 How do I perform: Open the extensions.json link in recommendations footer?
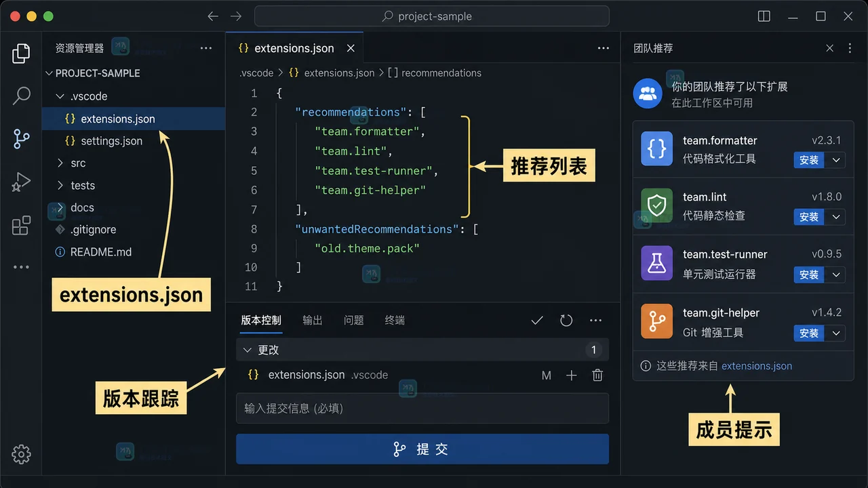pos(757,366)
